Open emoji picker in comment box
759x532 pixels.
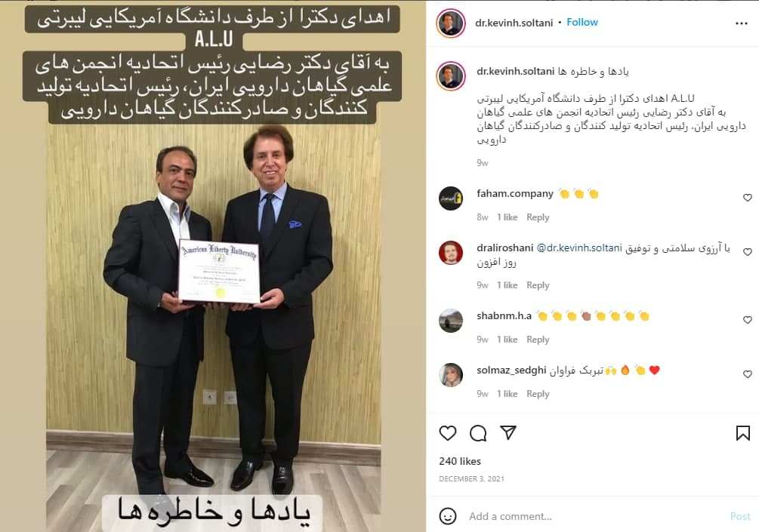pyautogui.click(x=447, y=516)
